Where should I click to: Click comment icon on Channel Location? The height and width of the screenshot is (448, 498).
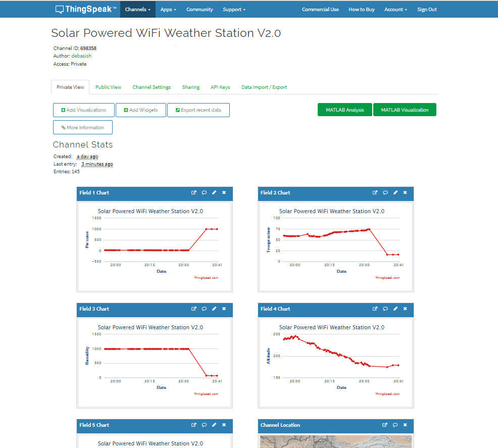click(395, 425)
